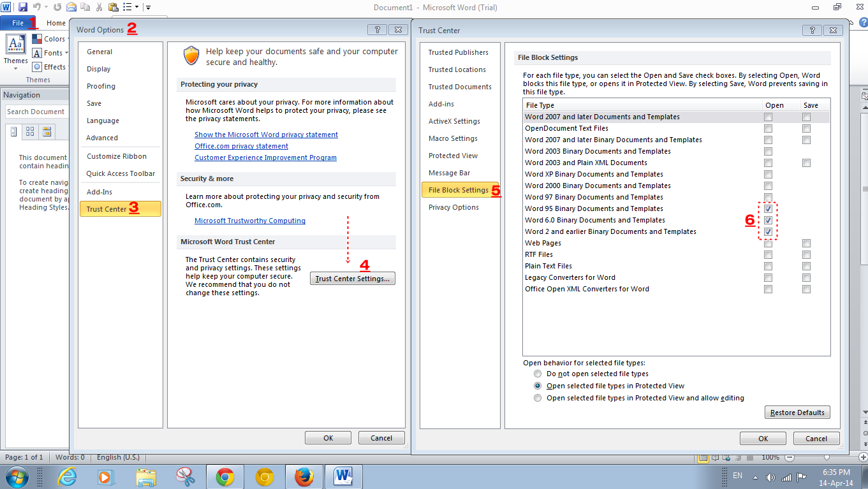Viewport: 868px width, 489px height.
Task: Click the 100% zoom level in status bar
Action: click(770, 457)
